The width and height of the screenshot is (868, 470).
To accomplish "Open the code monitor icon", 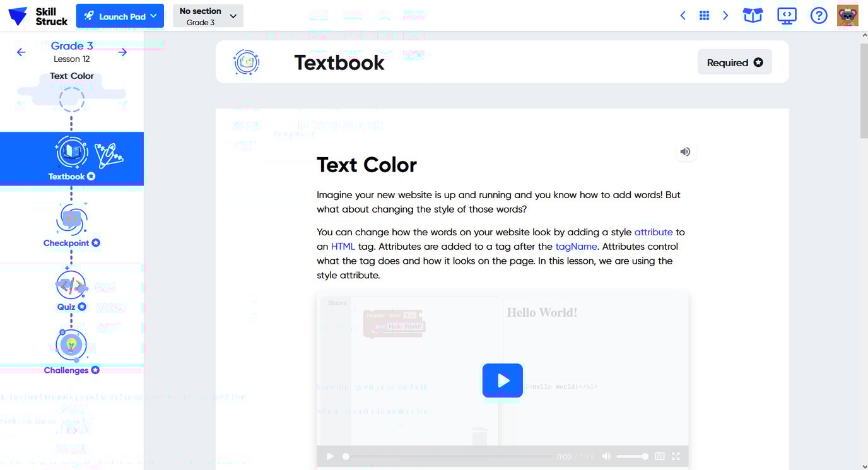I will [786, 16].
